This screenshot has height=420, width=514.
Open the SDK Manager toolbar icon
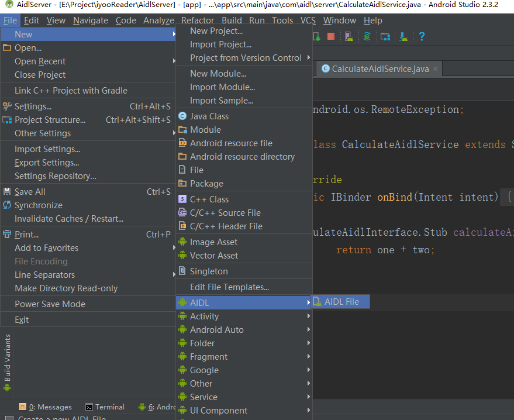coord(403,36)
